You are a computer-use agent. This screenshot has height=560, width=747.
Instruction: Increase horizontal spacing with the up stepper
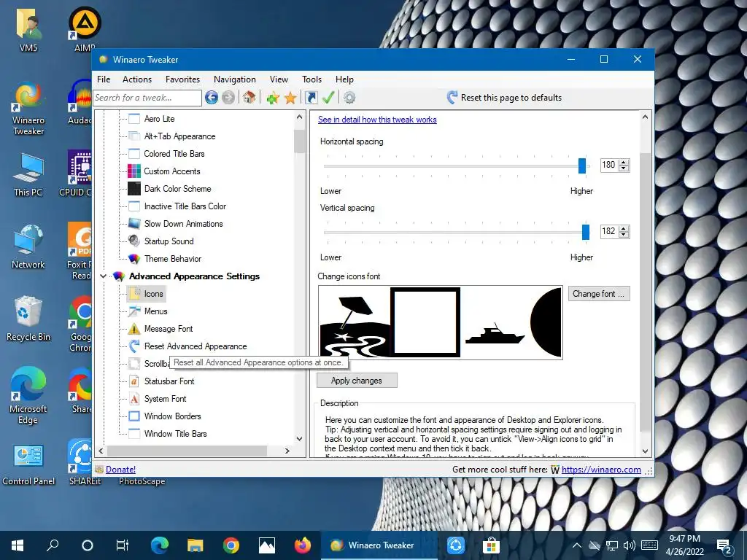[x=624, y=162]
